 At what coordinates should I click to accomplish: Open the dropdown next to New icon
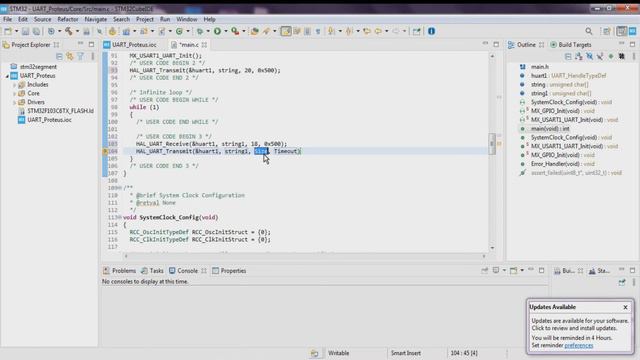[16, 31]
